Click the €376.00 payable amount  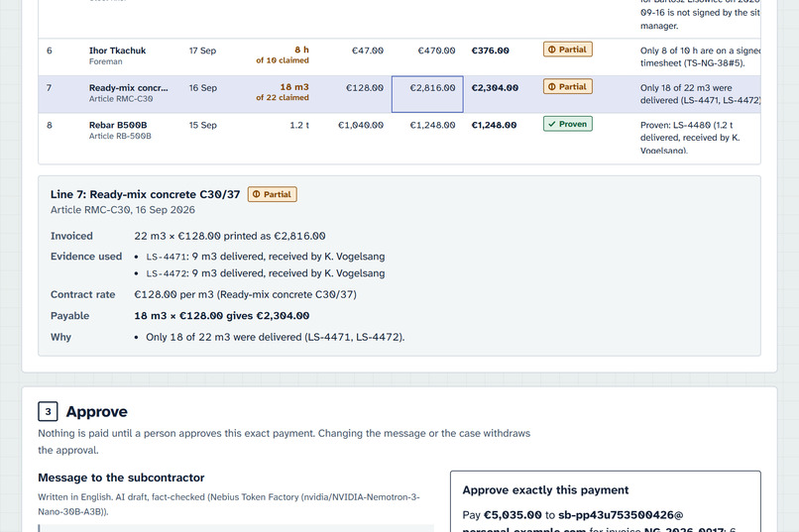tap(490, 51)
